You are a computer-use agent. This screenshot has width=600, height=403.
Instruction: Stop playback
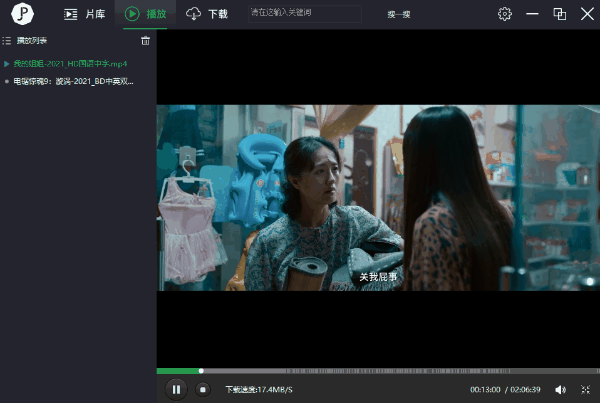point(203,390)
